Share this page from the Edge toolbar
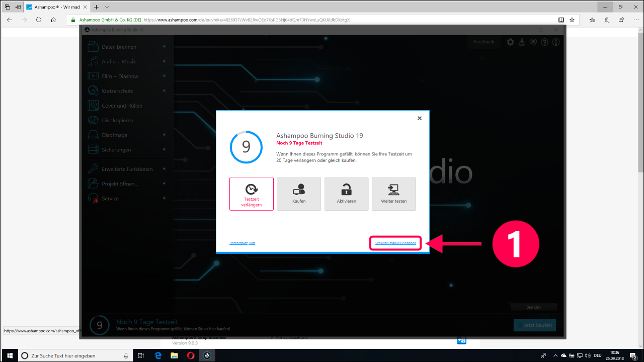This screenshot has width=644, height=362. pyautogui.click(x=621, y=20)
